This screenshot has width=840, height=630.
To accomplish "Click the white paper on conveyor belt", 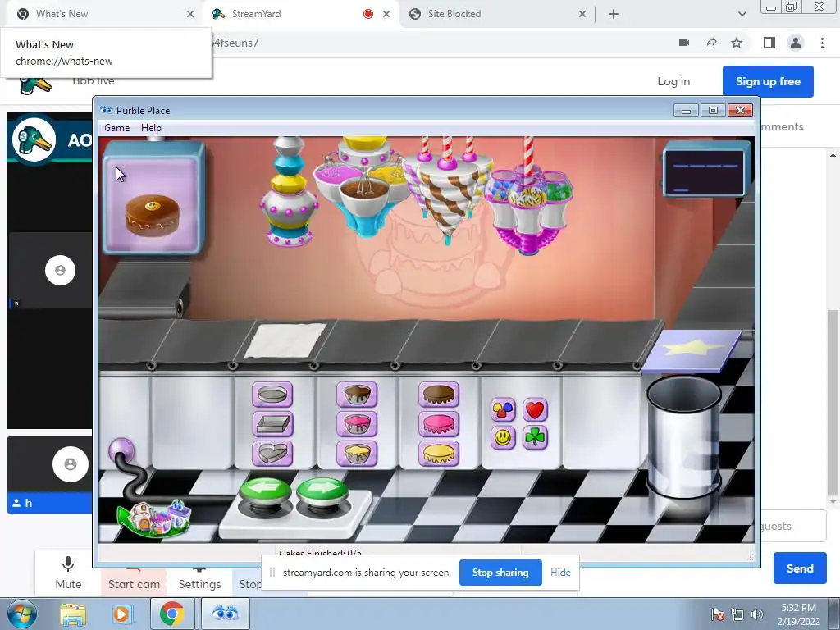I will click(285, 340).
